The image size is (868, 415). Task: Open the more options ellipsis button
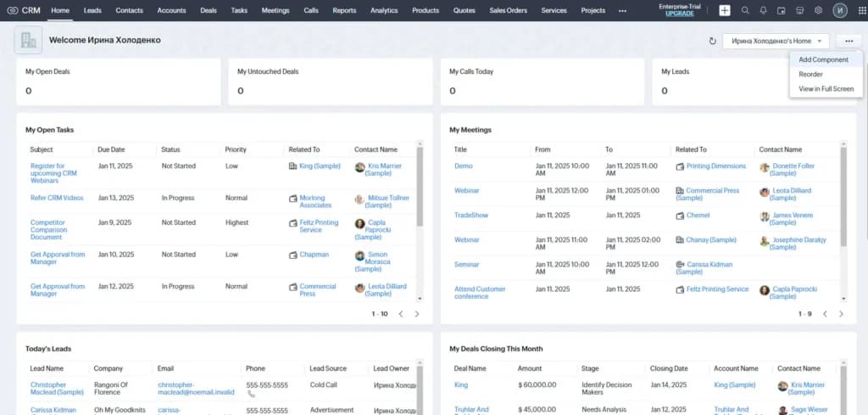pyautogui.click(x=849, y=41)
